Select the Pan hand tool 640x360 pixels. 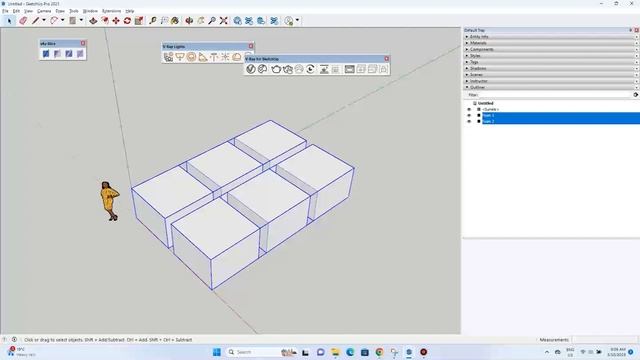pyautogui.click(x=200, y=20)
